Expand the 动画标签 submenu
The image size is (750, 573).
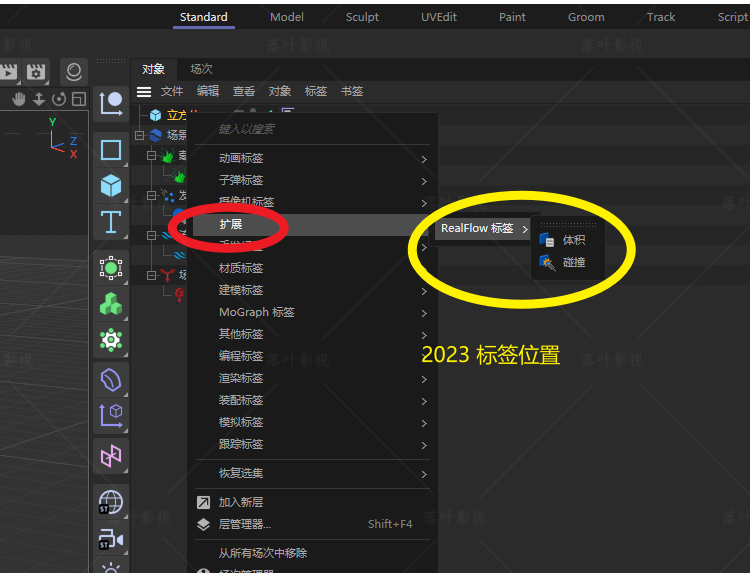point(424,159)
